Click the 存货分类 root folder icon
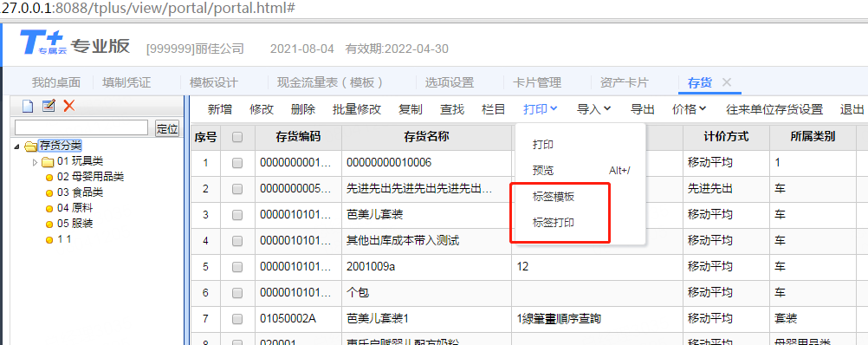The image size is (868, 345). tap(31, 146)
